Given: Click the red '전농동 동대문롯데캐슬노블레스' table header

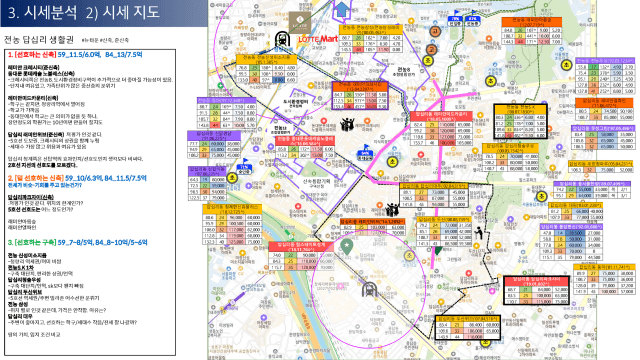Looking at the screenshot, I should 305,141.
